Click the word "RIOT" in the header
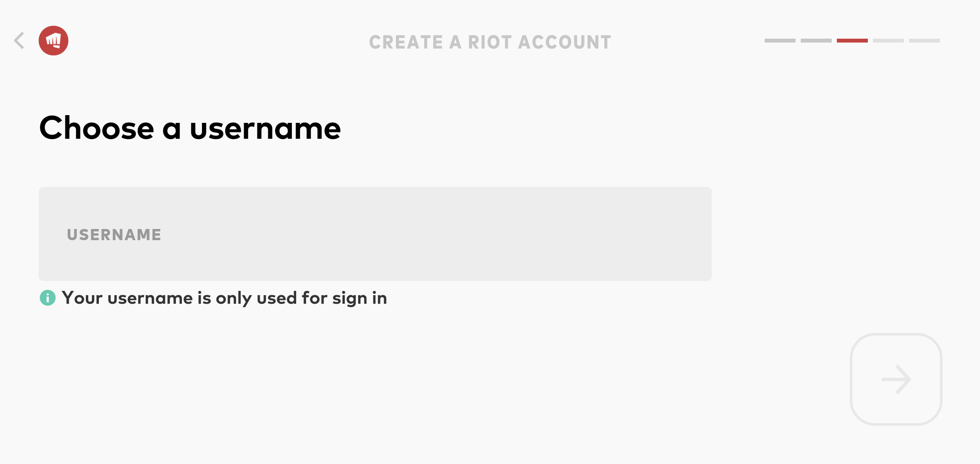The height and width of the screenshot is (464, 980). coord(490,42)
